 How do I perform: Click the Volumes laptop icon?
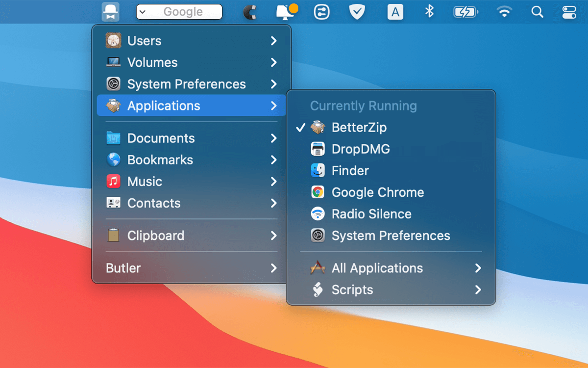tap(113, 62)
